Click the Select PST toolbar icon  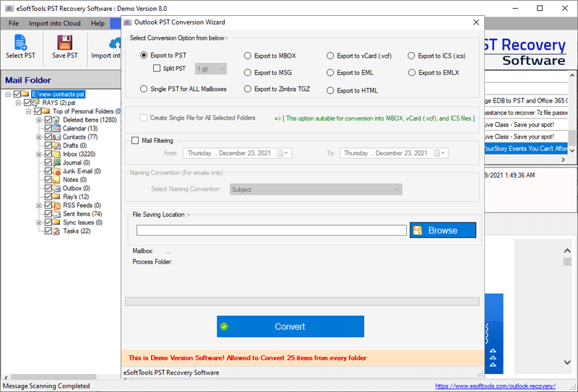tap(20, 42)
